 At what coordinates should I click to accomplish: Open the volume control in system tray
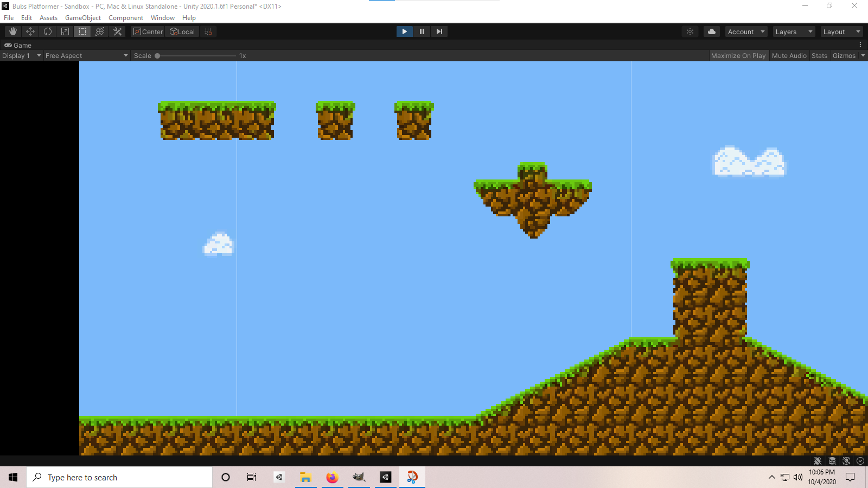point(797,477)
